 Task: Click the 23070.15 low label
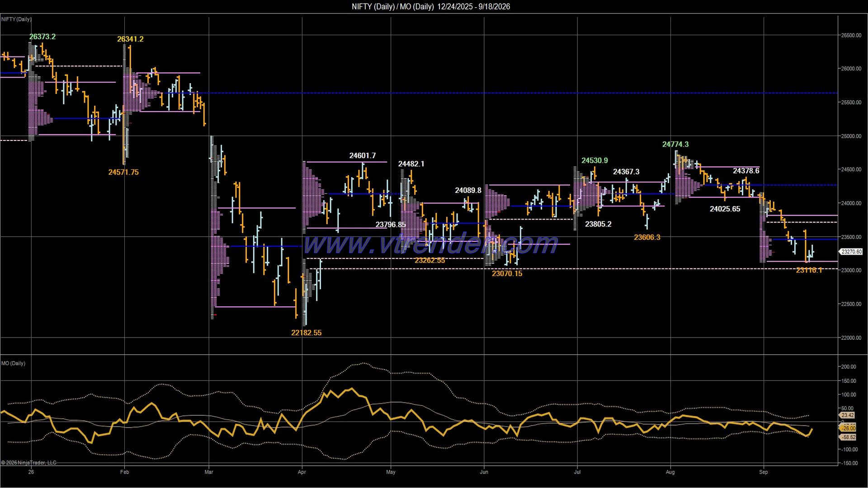pyautogui.click(x=507, y=273)
